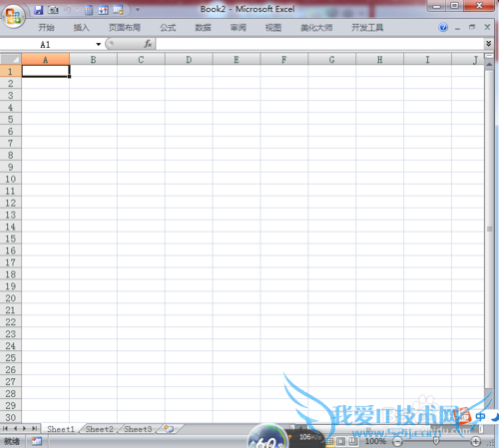Click the zoom slider handle
The width and height of the screenshot is (499, 448).
(x=436, y=441)
